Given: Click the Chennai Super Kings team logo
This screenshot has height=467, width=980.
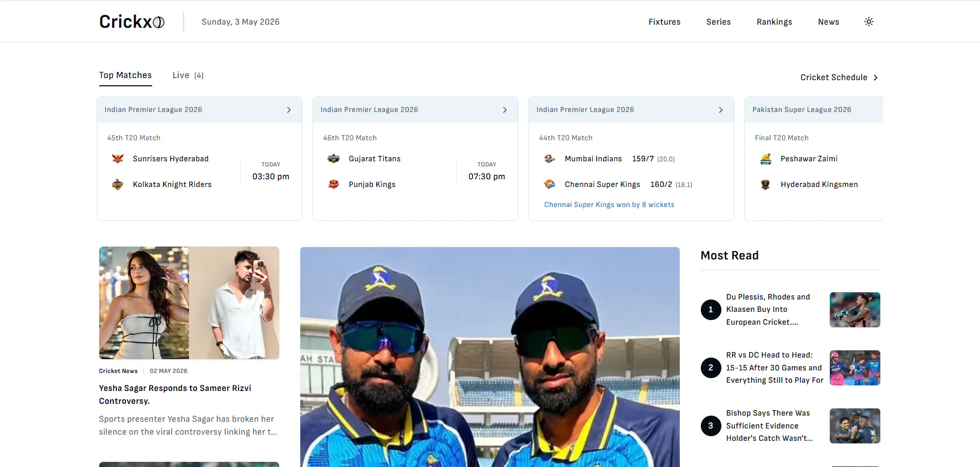Looking at the screenshot, I should [550, 184].
